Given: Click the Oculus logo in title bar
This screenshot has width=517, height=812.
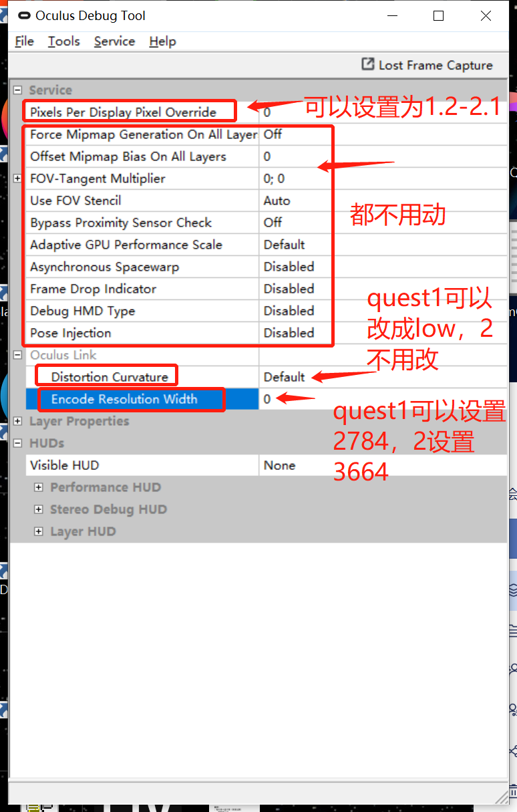Looking at the screenshot, I should [x=23, y=16].
